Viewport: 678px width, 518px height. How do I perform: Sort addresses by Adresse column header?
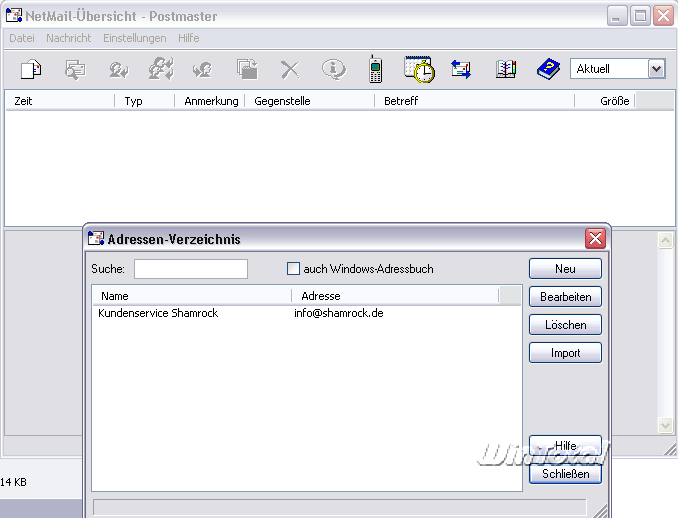pyautogui.click(x=395, y=296)
